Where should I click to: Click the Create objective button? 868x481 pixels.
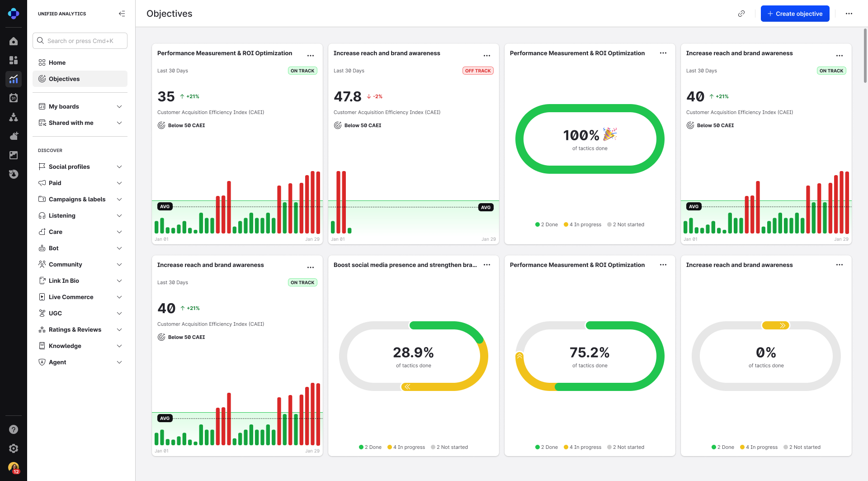point(795,14)
